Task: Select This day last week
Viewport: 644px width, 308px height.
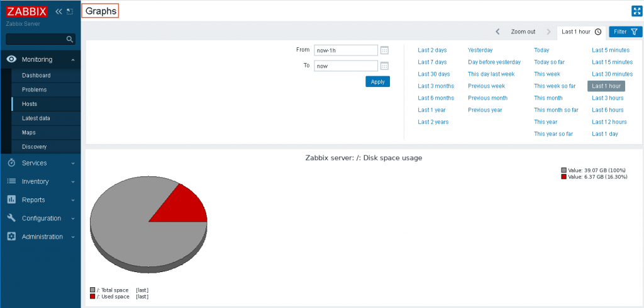Action: tap(491, 74)
